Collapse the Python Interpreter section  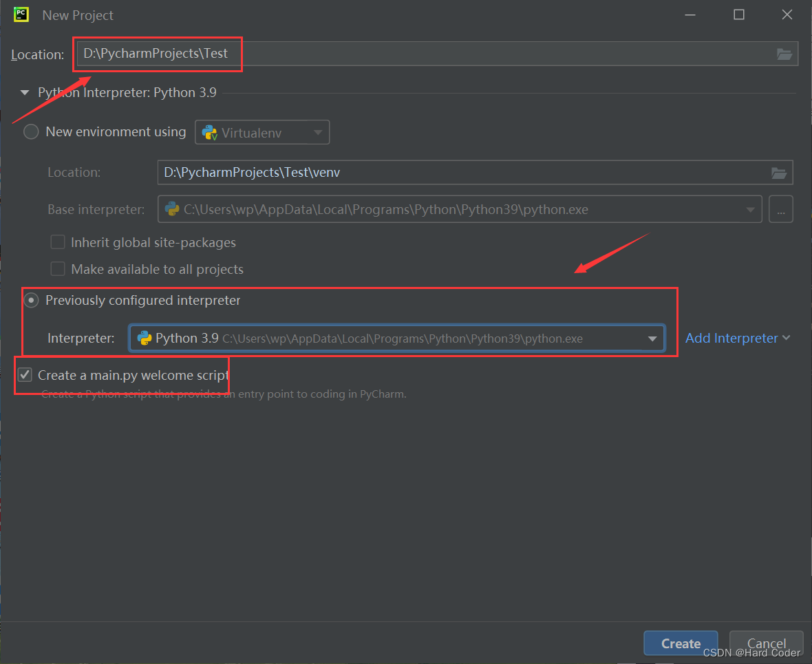coord(24,93)
